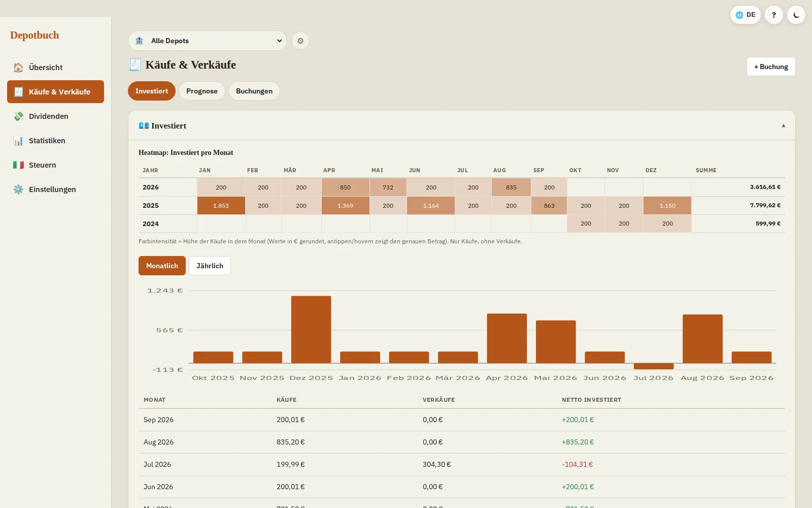812x508 pixels.
Task: Switch chart to Jährlich view
Action: (210, 266)
